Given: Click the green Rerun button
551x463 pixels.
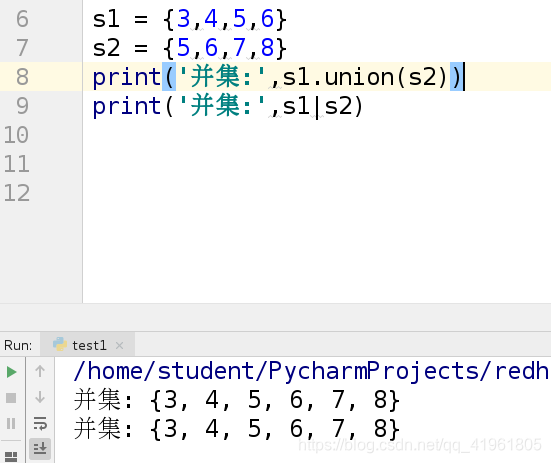Looking at the screenshot, I should pos(11,372).
